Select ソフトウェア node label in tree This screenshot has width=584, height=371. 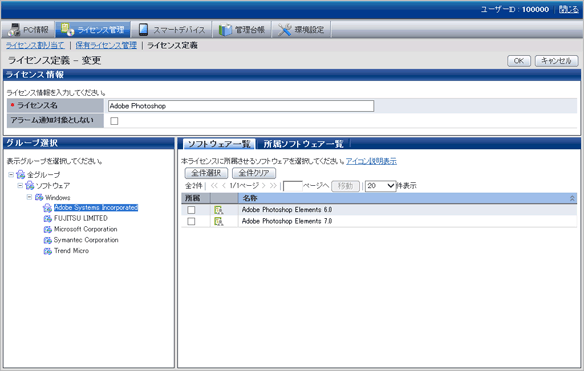[53, 186]
